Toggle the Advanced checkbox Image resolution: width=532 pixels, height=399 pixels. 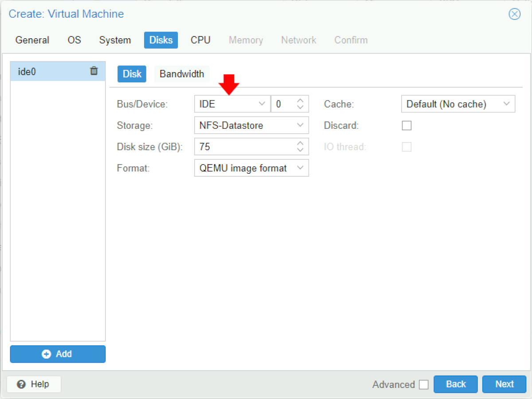(424, 384)
